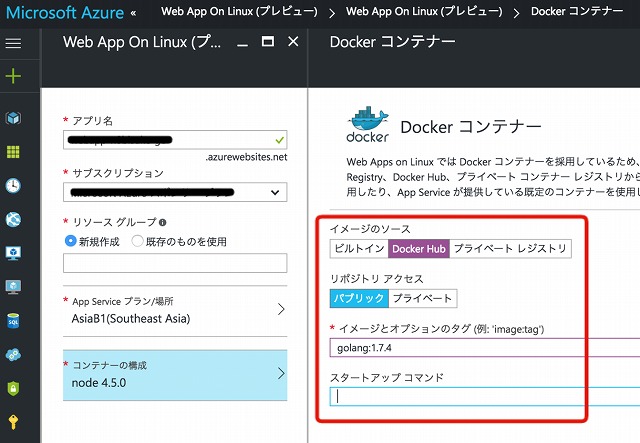Open the classic virtual machines monitor icon

(x=13, y=287)
